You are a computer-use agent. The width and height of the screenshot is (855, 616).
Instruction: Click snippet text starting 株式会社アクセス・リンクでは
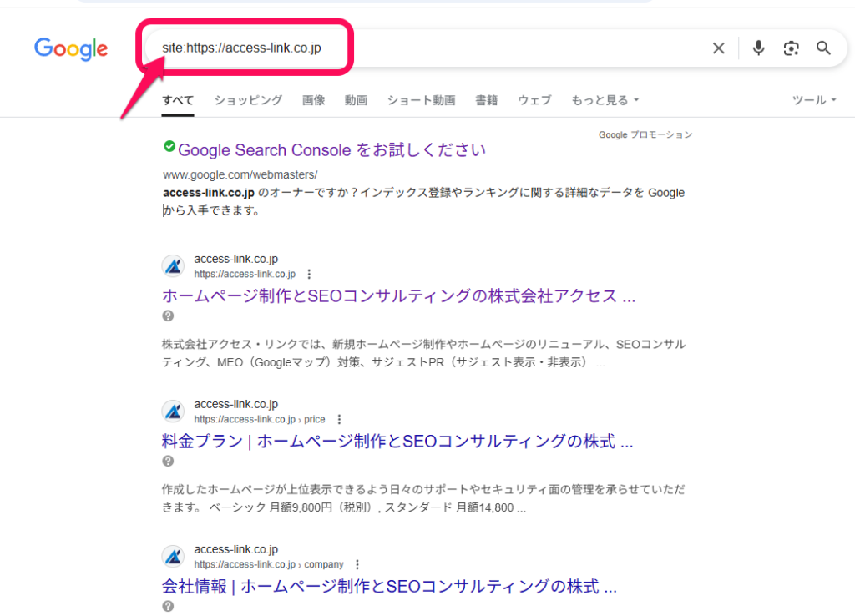[423, 353]
